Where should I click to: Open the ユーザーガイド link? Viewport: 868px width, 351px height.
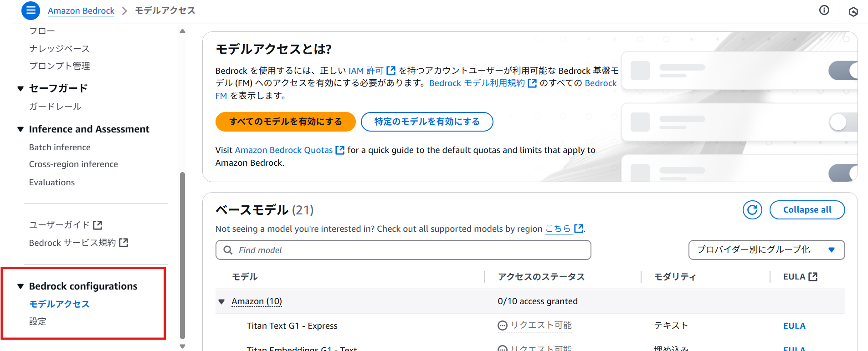click(60, 225)
